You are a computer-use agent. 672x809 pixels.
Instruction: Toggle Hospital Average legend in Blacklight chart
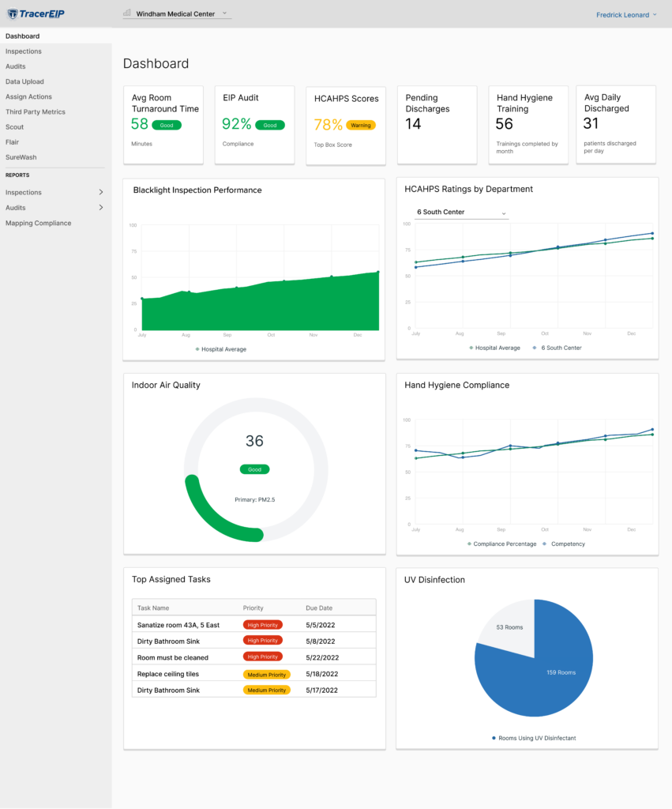[x=221, y=349]
